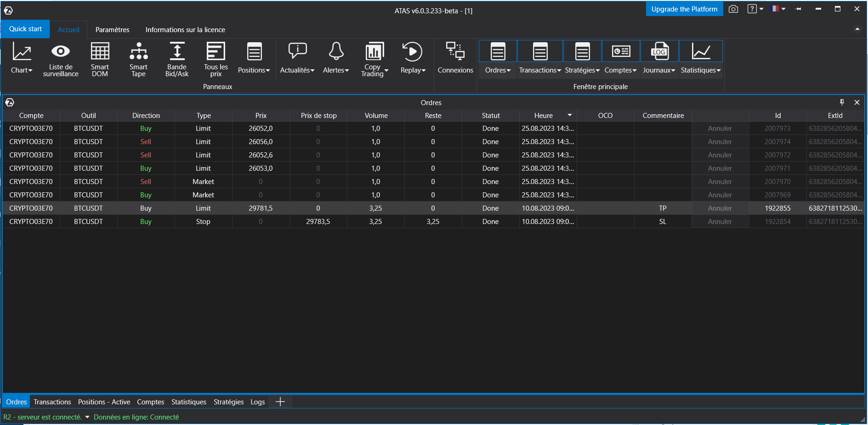Image resolution: width=868 pixels, height=425 pixels.
Task: Click Annuler for the TP order
Action: pos(720,208)
